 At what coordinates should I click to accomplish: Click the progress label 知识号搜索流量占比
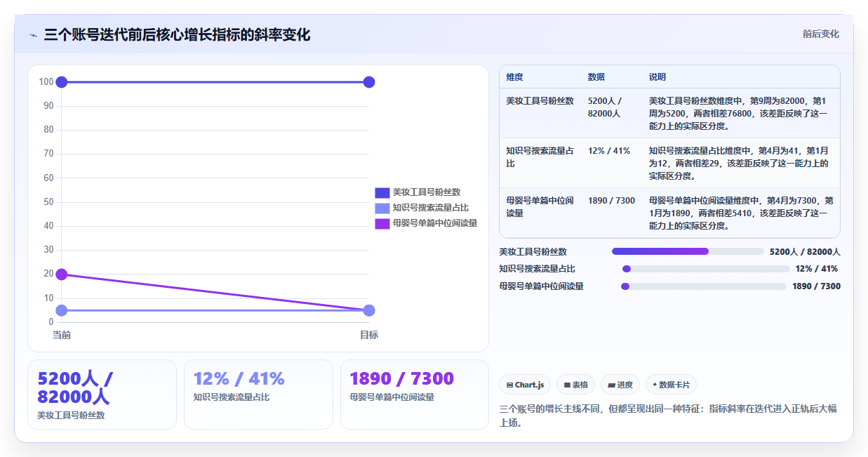537,269
